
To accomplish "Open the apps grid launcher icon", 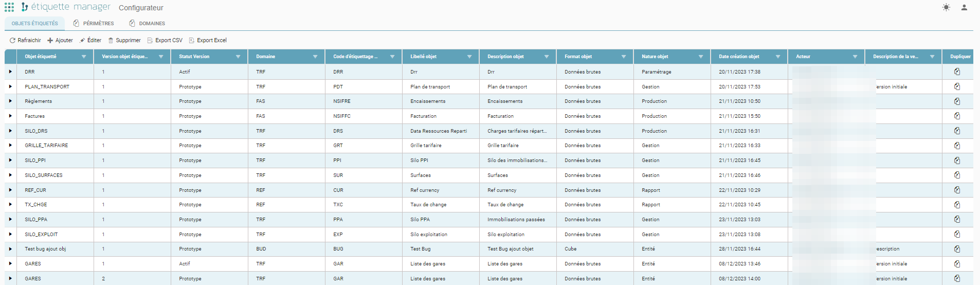I will point(9,7).
